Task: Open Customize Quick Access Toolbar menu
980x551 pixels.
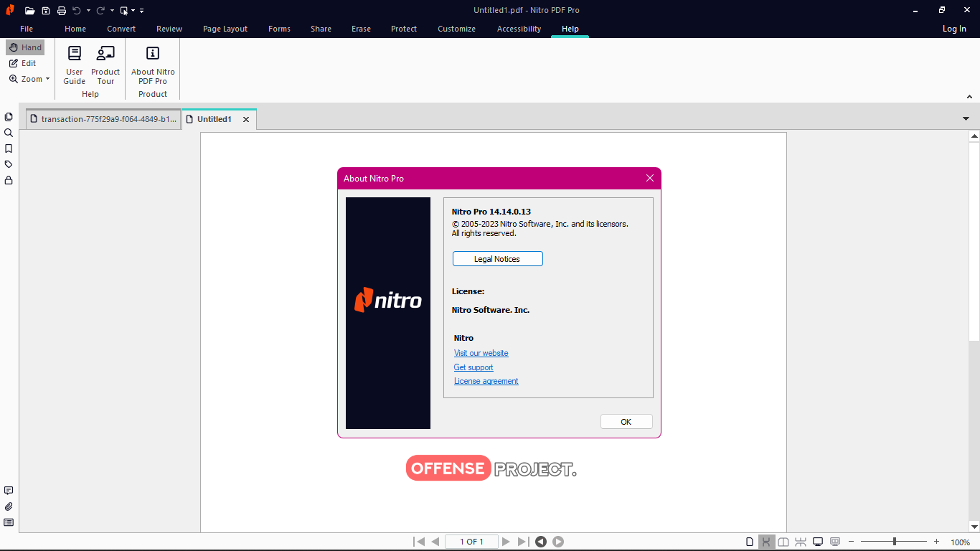Action: click(x=141, y=11)
